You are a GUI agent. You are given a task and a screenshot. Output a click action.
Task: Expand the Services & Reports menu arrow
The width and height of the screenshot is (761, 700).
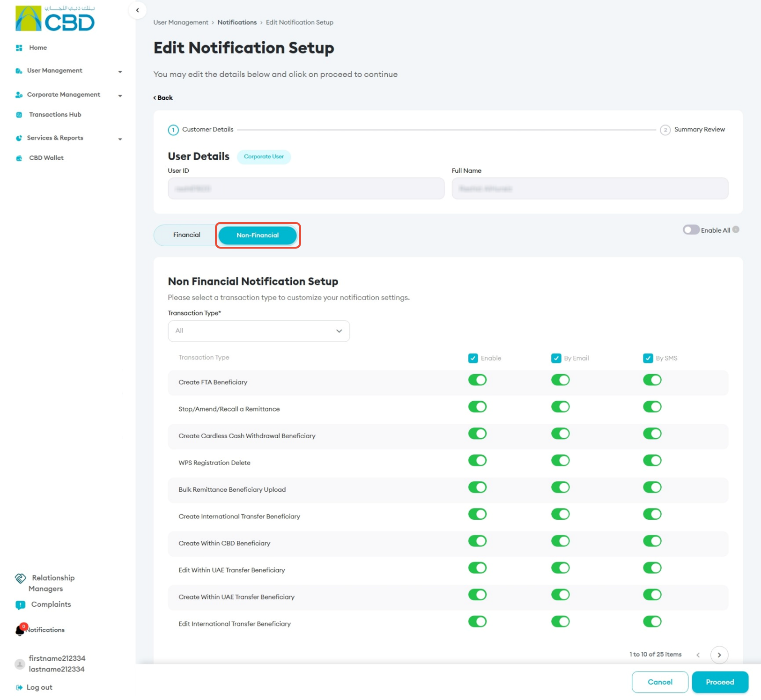coord(120,139)
